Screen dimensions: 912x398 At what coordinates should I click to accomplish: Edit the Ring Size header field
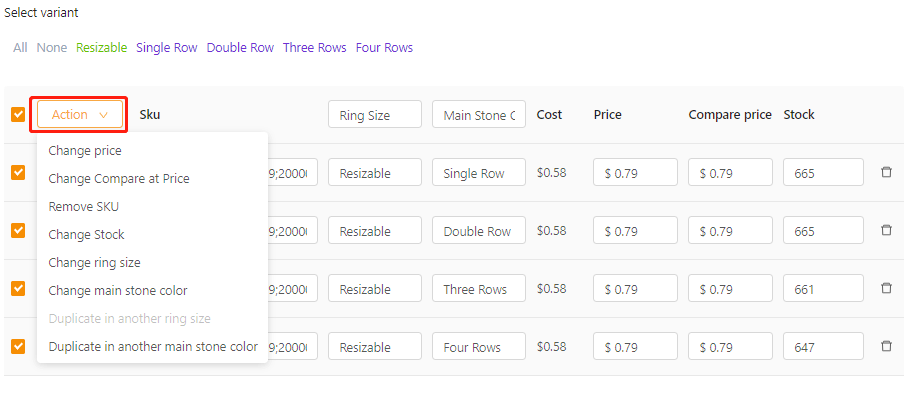point(375,115)
